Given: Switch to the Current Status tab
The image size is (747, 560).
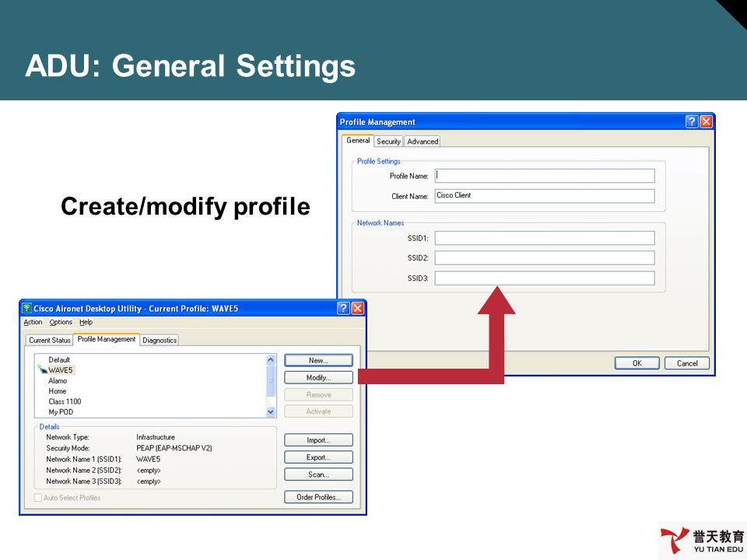Looking at the screenshot, I should (50, 340).
